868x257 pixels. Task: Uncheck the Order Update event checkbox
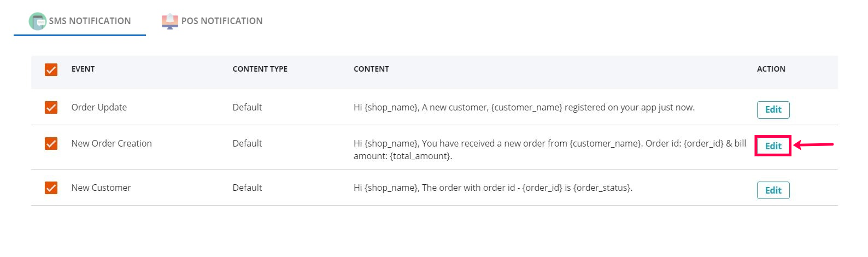pyautogui.click(x=51, y=107)
